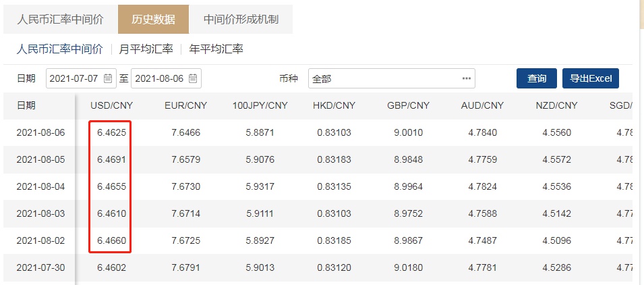Open the start date calendar icon
The width and height of the screenshot is (644, 285).
[x=108, y=79]
